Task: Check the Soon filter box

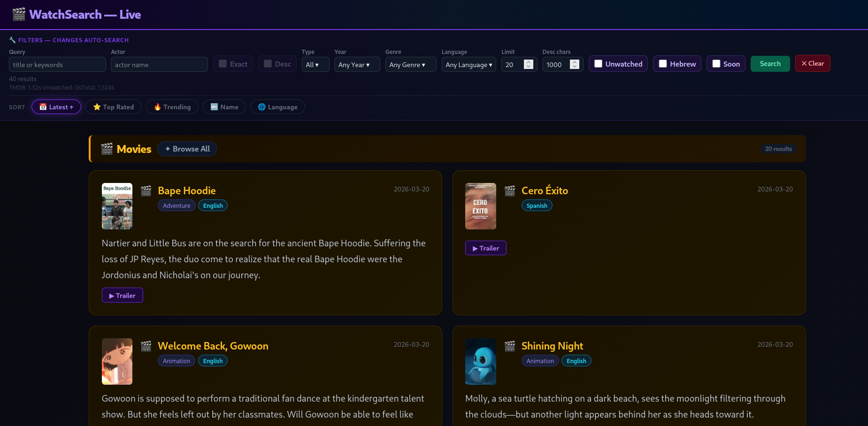Action: pos(716,64)
